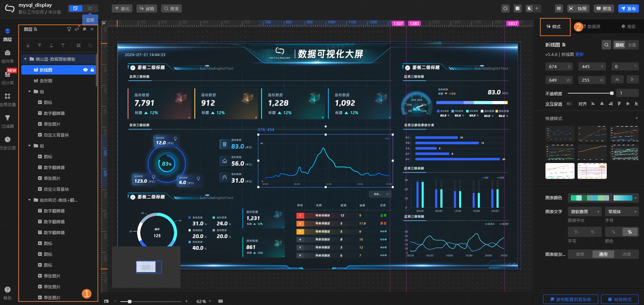
Task: Unpin the layers panel
Action: (84, 29)
